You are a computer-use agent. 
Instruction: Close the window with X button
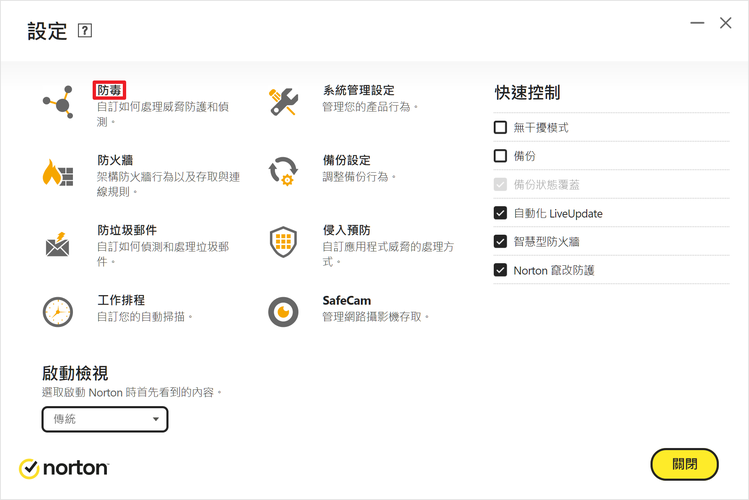[726, 23]
